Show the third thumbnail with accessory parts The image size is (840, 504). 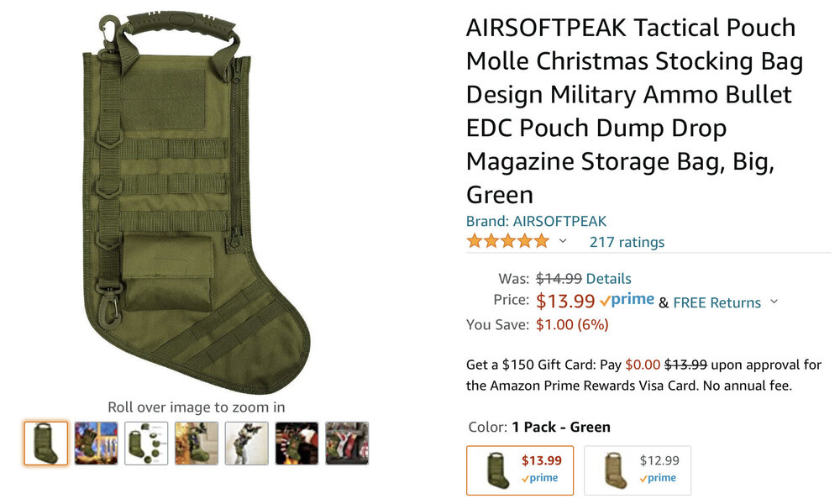[146, 444]
